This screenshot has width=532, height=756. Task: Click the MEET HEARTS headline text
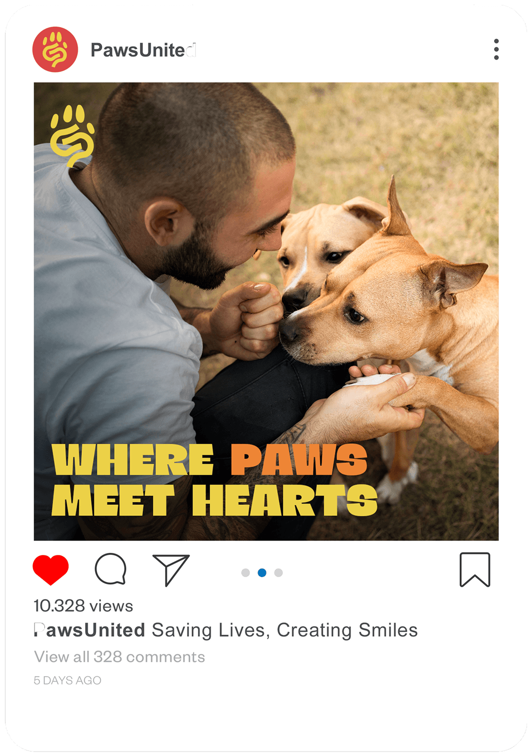(x=215, y=500)
